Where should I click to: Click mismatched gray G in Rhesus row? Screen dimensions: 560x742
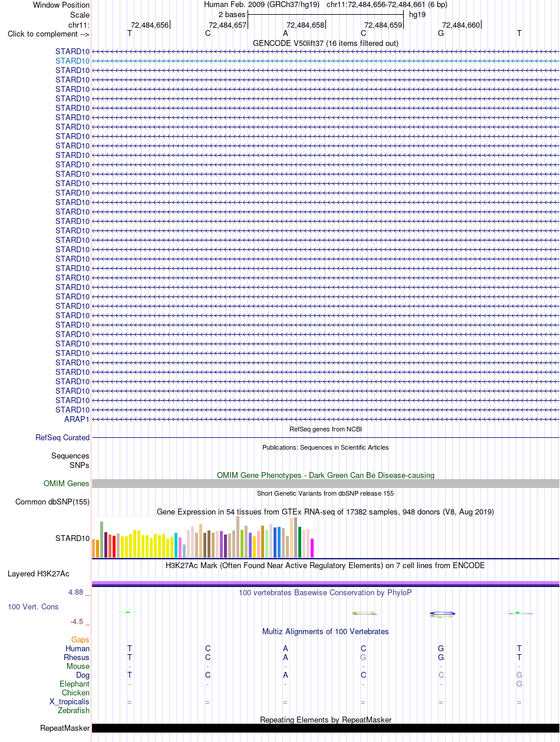[363, 657]
